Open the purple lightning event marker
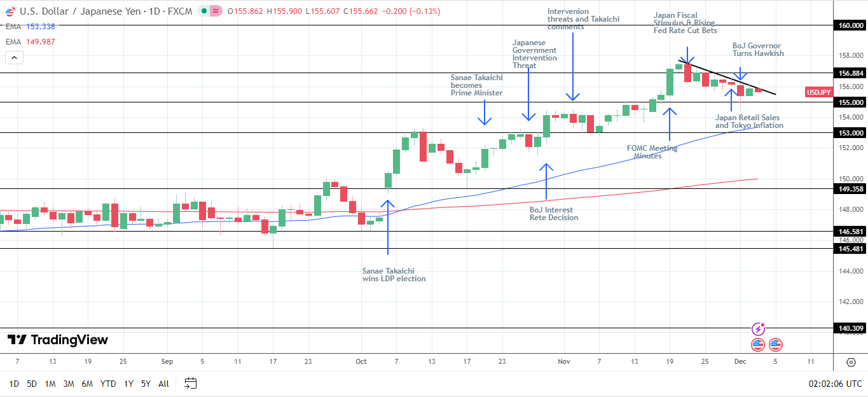 coord(758,329)
